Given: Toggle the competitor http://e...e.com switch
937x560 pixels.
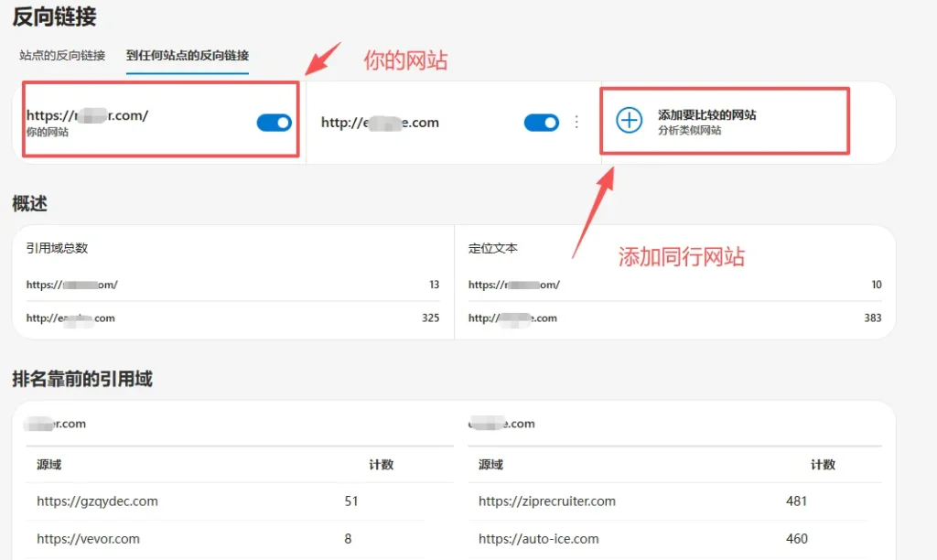Looking at the screenshot, I should click(x=542, y=123).
